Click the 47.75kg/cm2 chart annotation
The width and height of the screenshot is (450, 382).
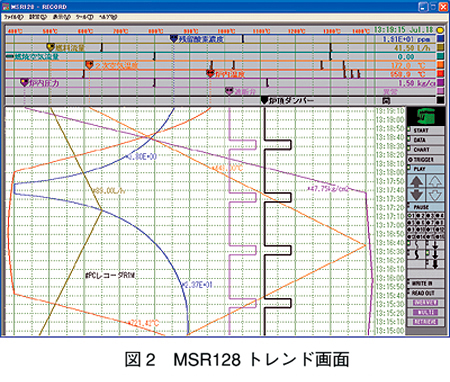point(328,189)
